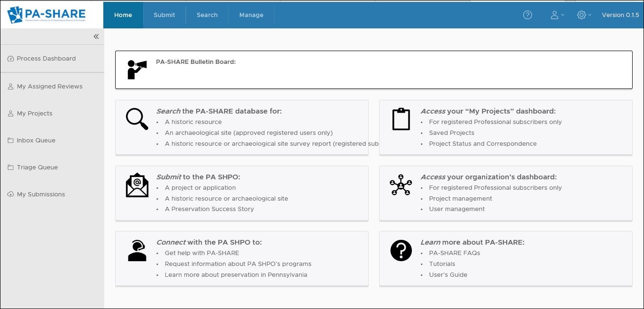Click the email envelope Submit icon
The height and width of the screenshot is (309, 644).
point(137,185)
